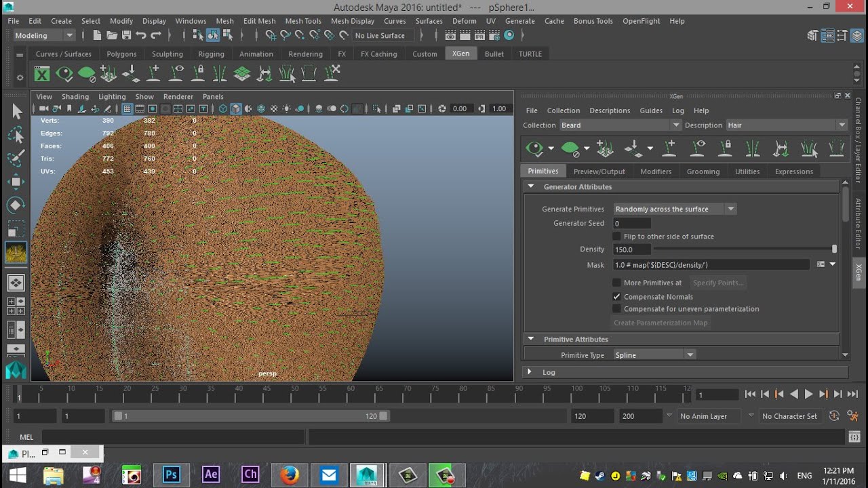Viewport: 868px width, 488px height.
Task: Switch to the Modifiers tab
Action: coord(656,171)
